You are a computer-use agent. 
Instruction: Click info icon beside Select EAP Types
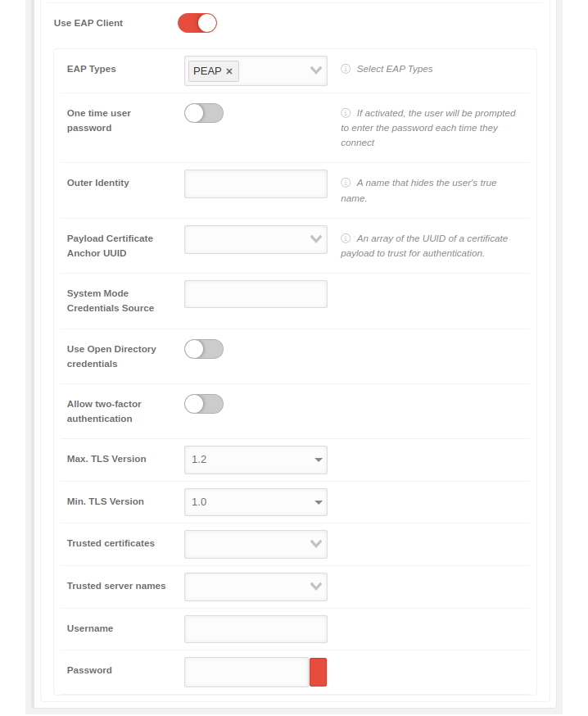pos(346,69)
